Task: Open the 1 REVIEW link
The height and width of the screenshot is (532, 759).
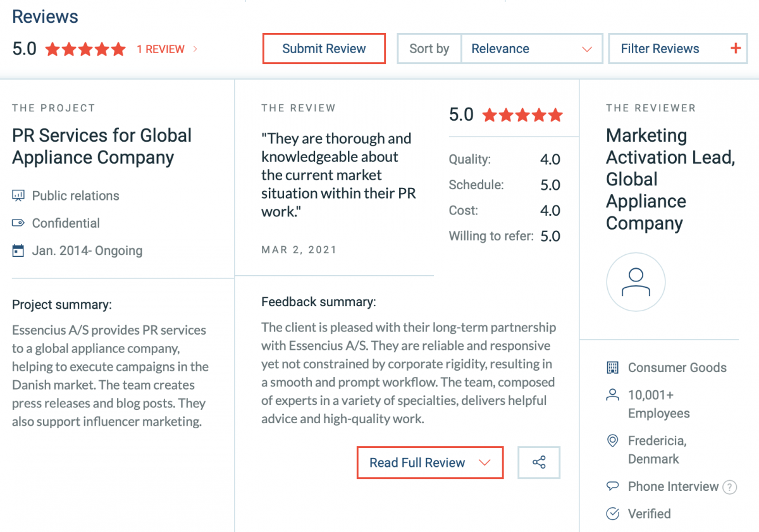Action: [161, 49]
